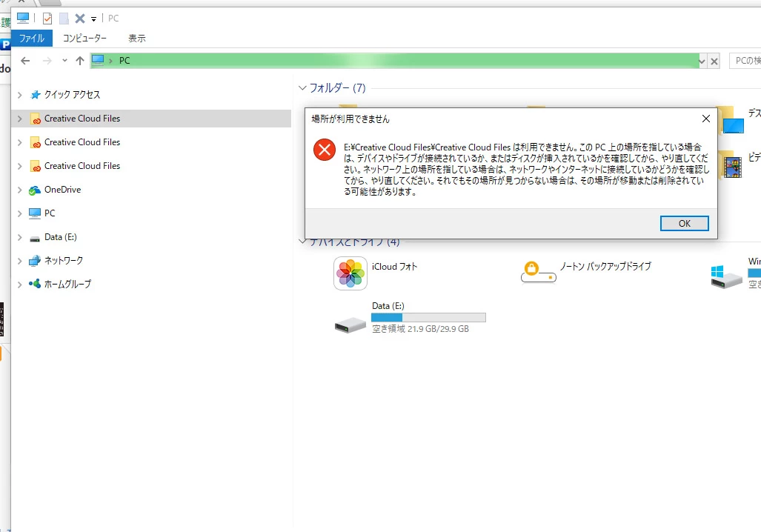Screen dimensions: 761x532
Task: Click the ホームグループ icon
Action: pos(35,284)
